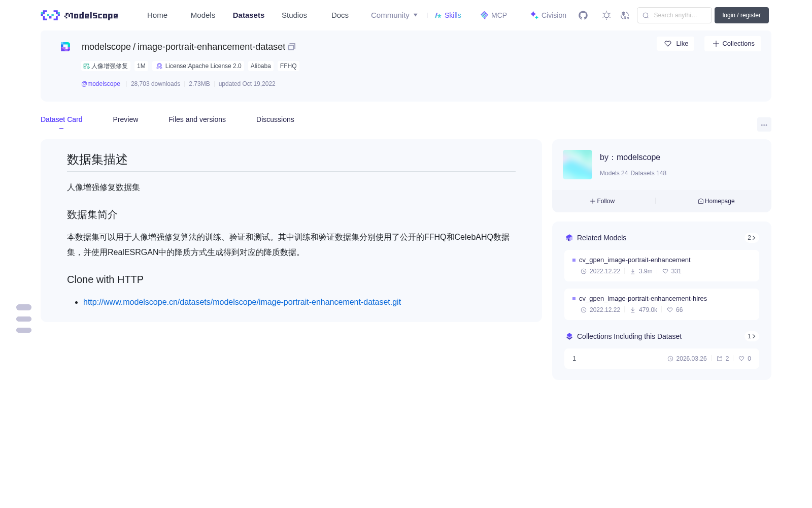Viewport: 812px width, 508px height.
Task: Click the Related Models cube icon
Action: pos(569,238)
